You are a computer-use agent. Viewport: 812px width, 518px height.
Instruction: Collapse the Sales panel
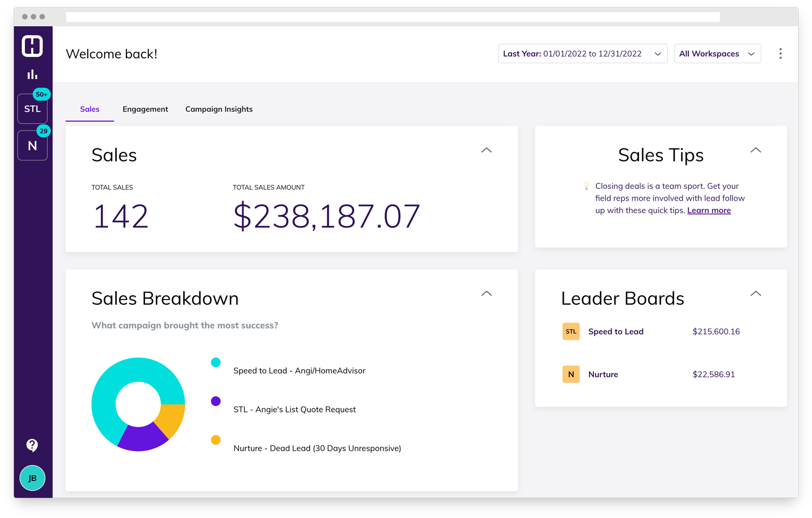pyautogui.click(x=486, y=150)
